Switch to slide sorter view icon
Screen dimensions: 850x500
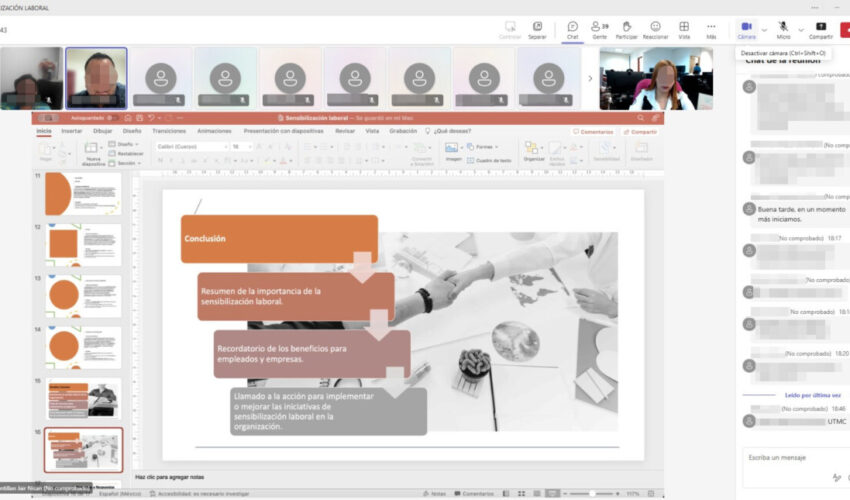click(x=521, y=493)
